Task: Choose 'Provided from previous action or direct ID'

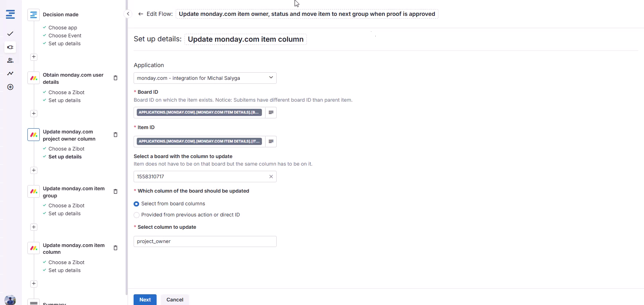Action: [x=137, y=215]
